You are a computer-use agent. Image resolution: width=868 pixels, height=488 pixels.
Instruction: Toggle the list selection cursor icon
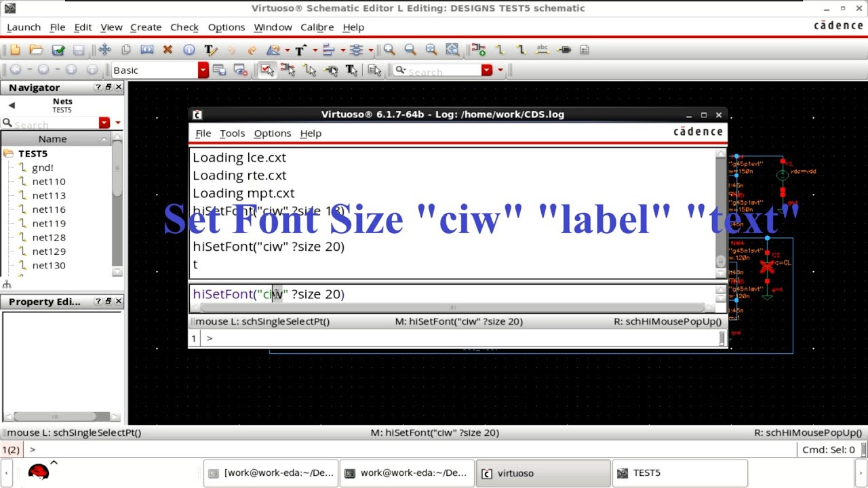coord(375,70)
